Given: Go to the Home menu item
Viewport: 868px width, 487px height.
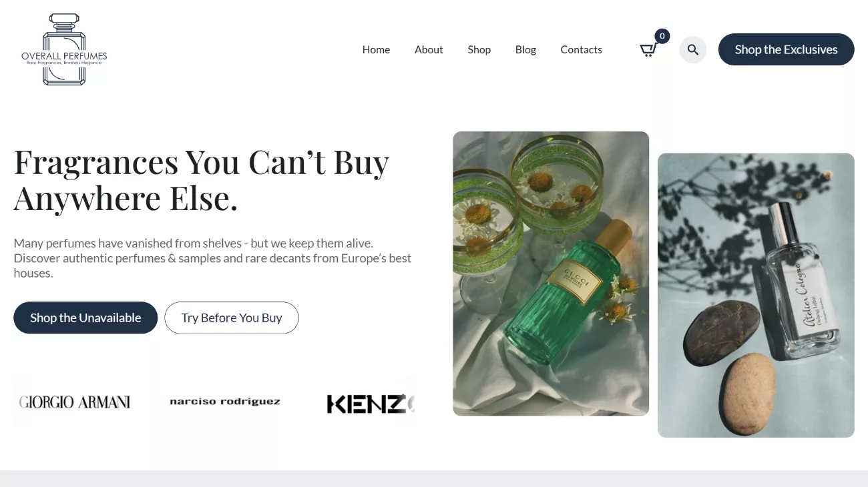Looking at the screenshot, I should tap(376, 50).
